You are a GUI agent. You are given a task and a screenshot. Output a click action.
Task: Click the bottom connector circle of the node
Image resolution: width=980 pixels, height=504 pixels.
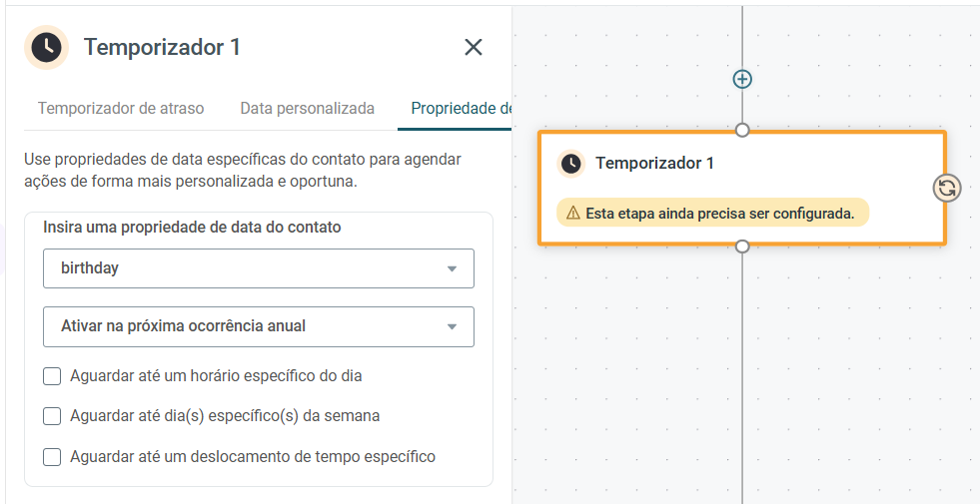(x=742, y=247)
